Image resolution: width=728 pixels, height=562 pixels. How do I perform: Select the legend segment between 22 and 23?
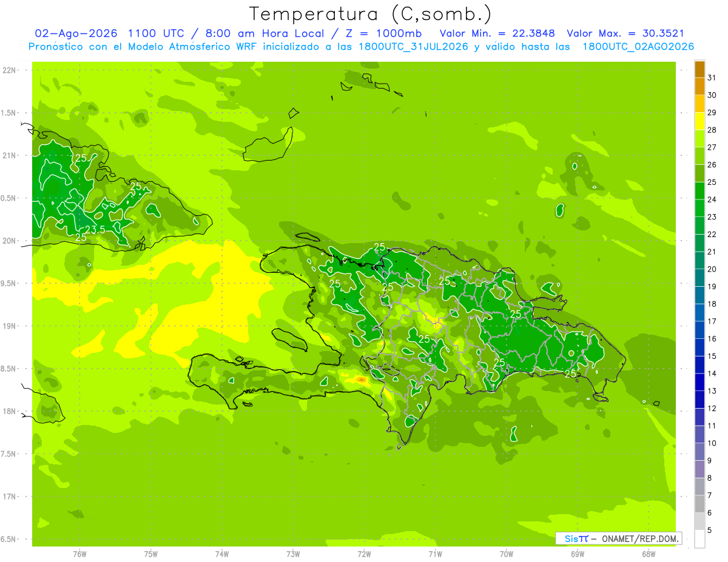point(699,226)
